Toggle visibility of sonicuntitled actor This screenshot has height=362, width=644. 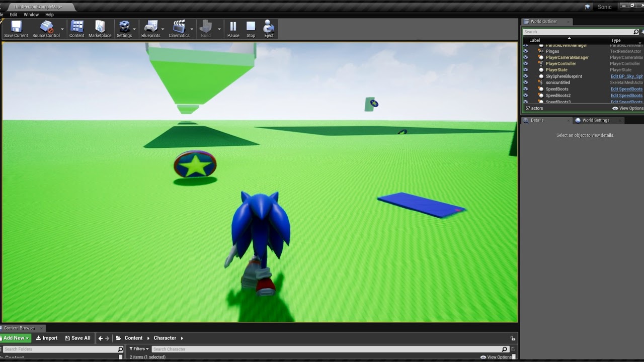tap(525, 82)
